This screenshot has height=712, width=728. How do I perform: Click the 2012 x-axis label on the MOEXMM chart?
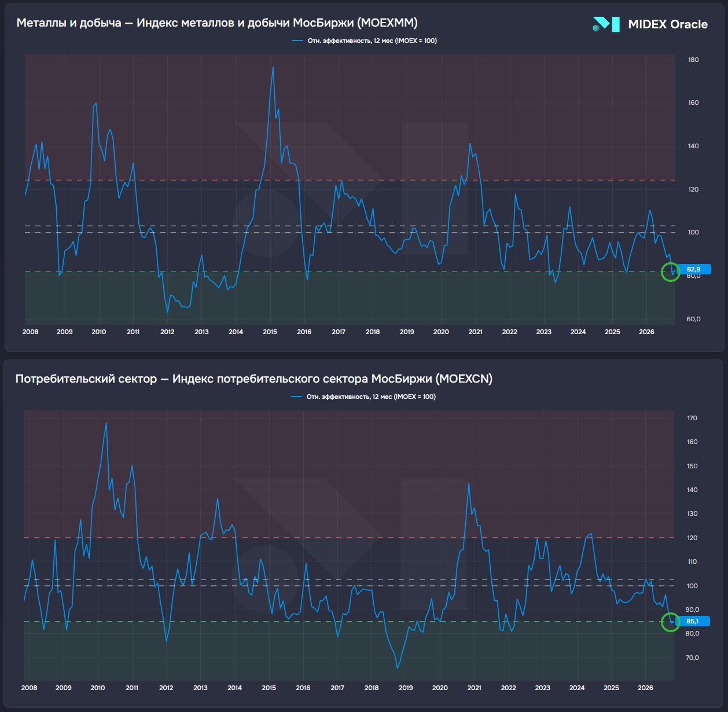pyautogui.click(x=167, y=332)
